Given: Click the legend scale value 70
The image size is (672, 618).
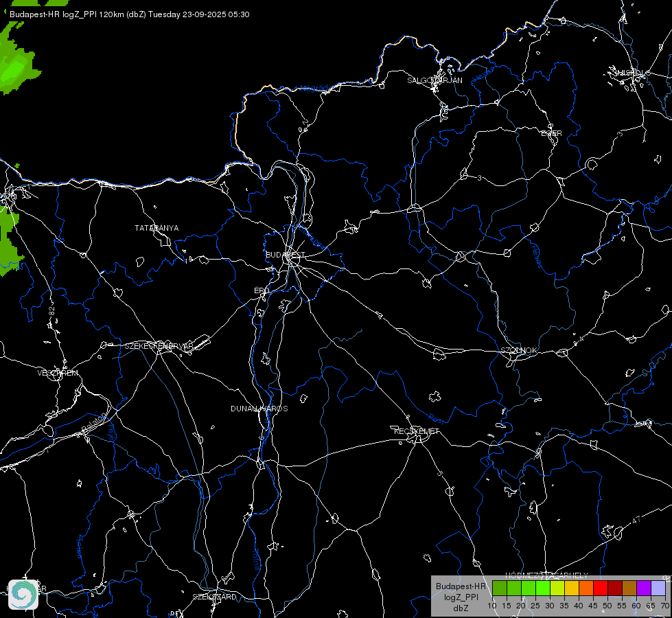Looking at the screenshot, I should coord(664,606).
